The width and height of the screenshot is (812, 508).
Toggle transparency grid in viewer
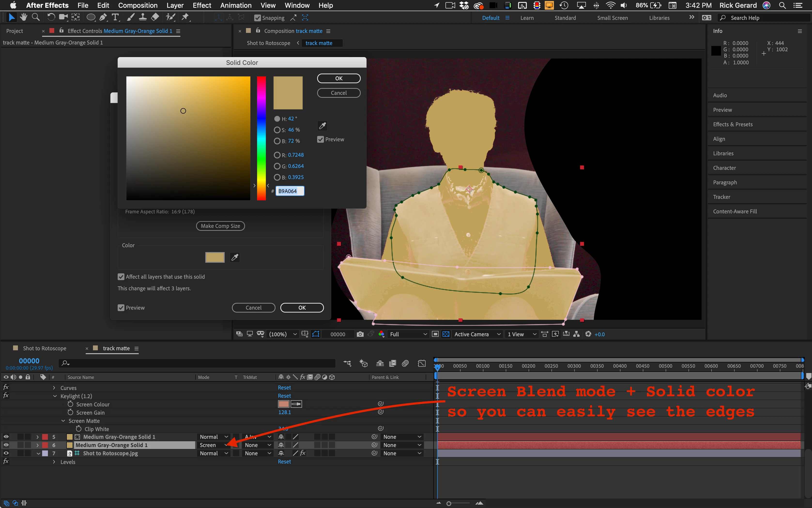(x=446, y=334)
